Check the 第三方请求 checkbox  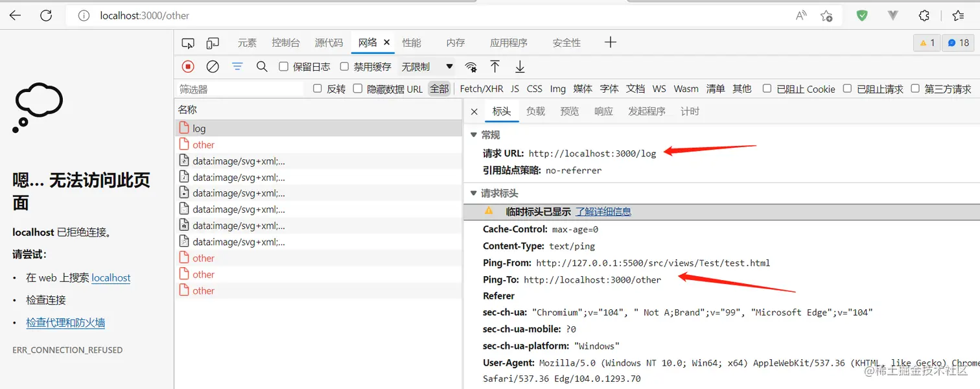coord(915,88)
